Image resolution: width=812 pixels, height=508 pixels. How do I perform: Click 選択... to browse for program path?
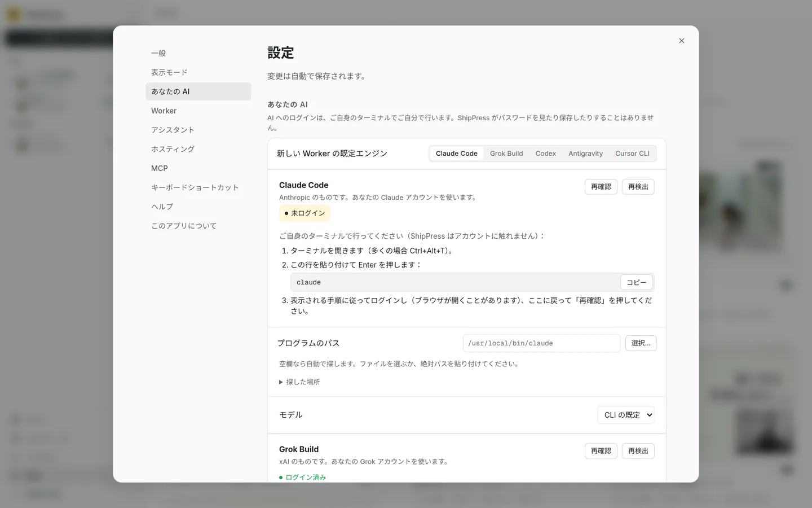tap(641, 343)
